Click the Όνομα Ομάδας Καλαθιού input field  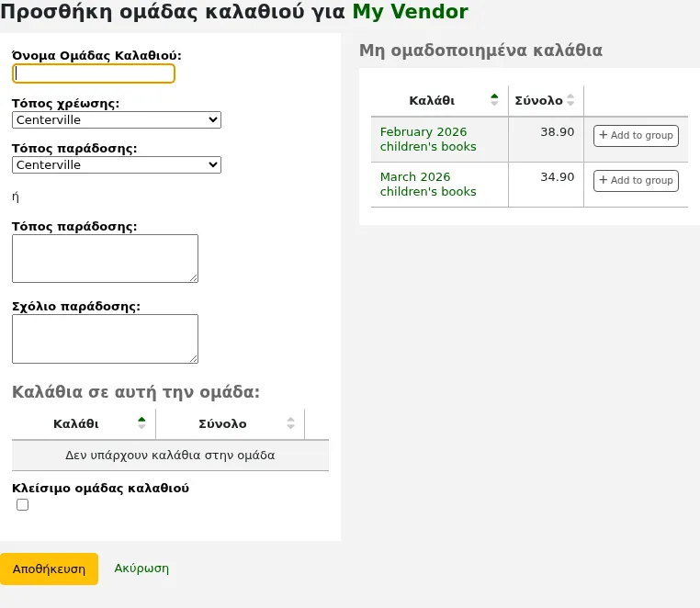tap(94, 73)
